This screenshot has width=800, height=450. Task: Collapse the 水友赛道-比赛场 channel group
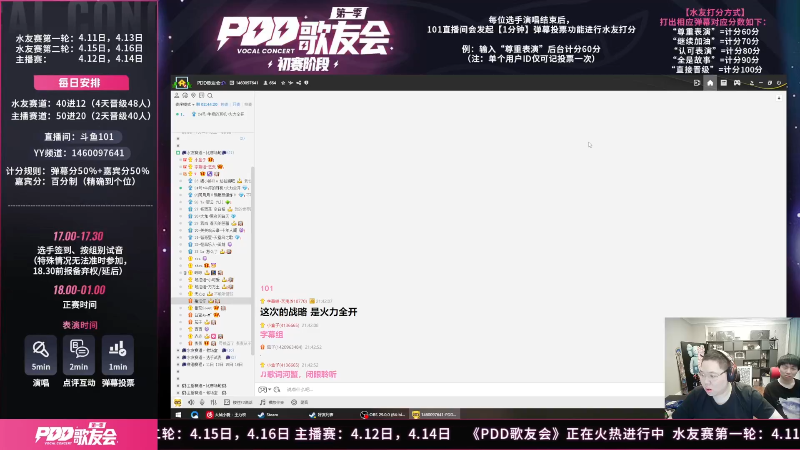click(x=178, y=153)
